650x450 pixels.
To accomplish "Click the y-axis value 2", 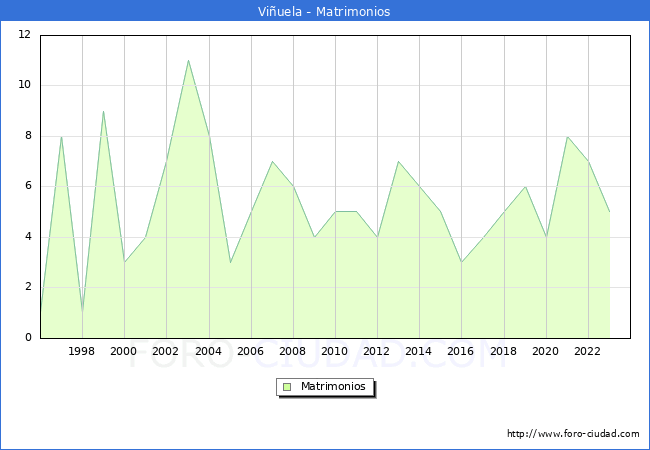I will coord(28,287).
